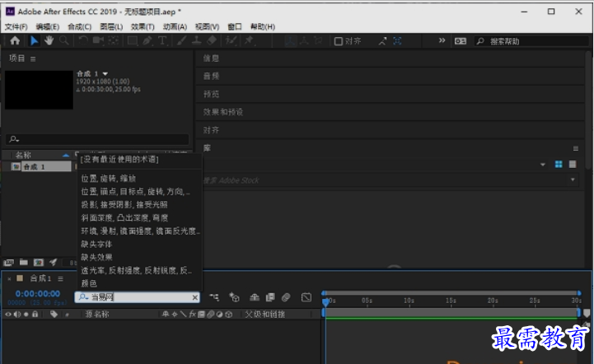
Task: Open the 图层(L) menu
Action: (x=111, y=26)
